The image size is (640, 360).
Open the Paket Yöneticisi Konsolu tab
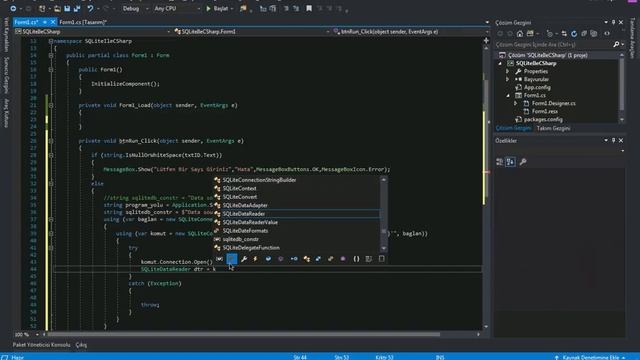click(41, 345)
